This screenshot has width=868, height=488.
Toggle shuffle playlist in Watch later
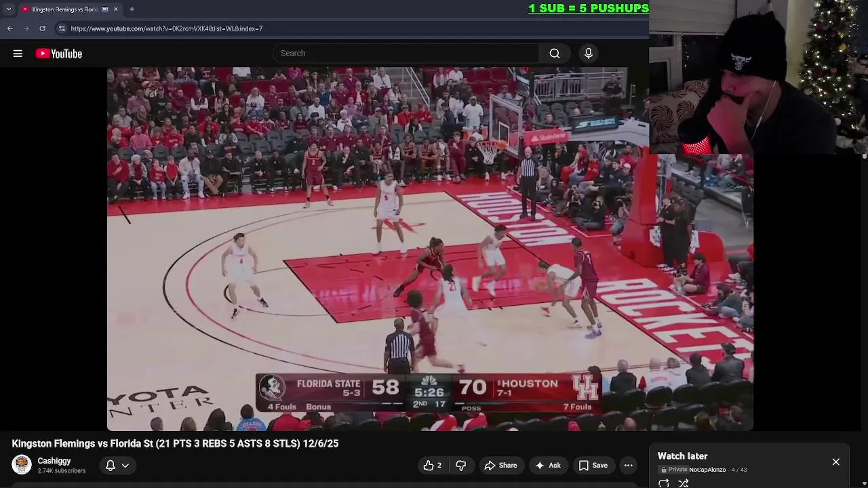[684, 483]
